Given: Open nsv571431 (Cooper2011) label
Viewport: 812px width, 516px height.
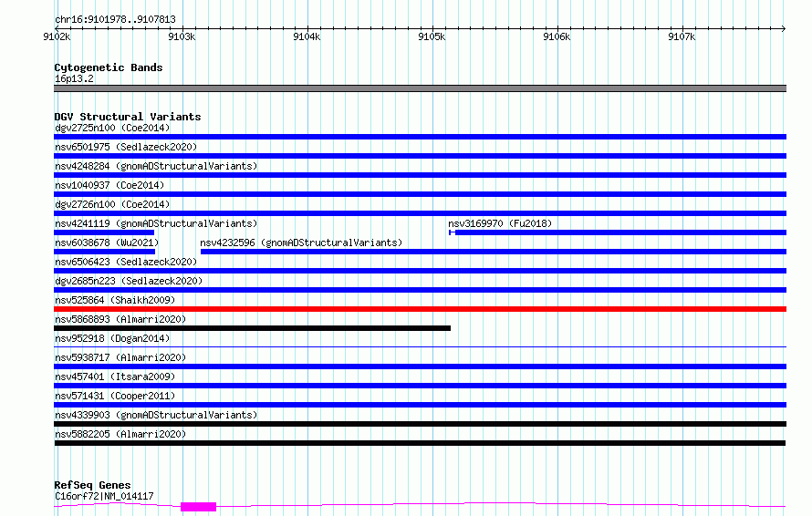Looking at the screenshot, I should click(x=115, y=396).
